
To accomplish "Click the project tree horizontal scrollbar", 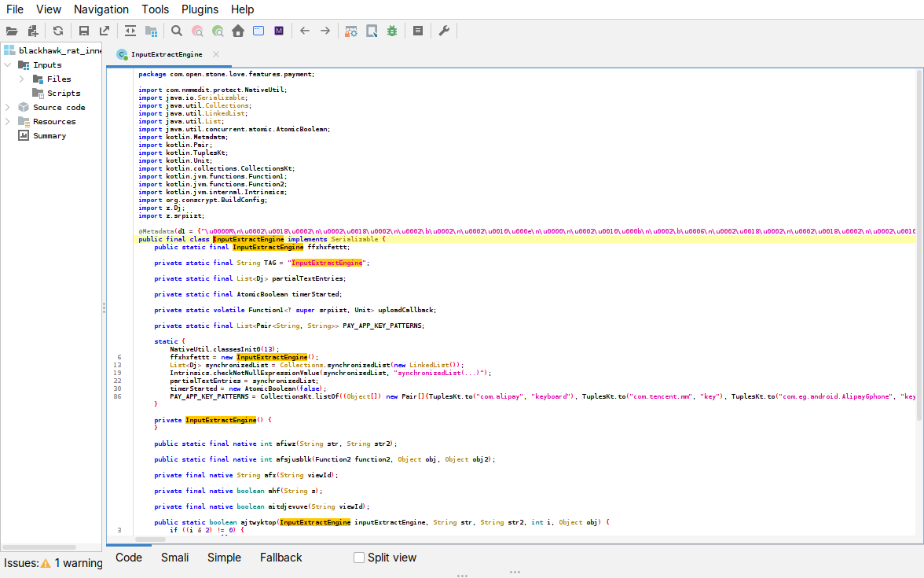I will [39, 547].
